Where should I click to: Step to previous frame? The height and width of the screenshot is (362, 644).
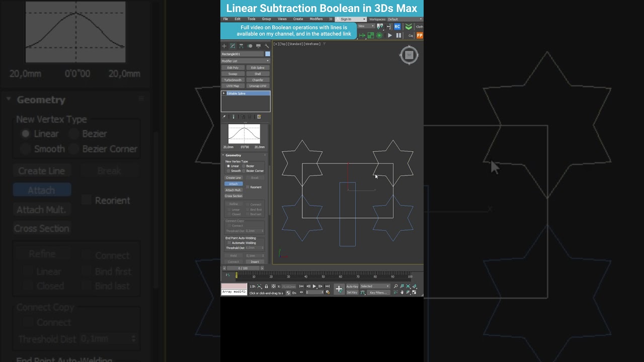pos(308,286)
